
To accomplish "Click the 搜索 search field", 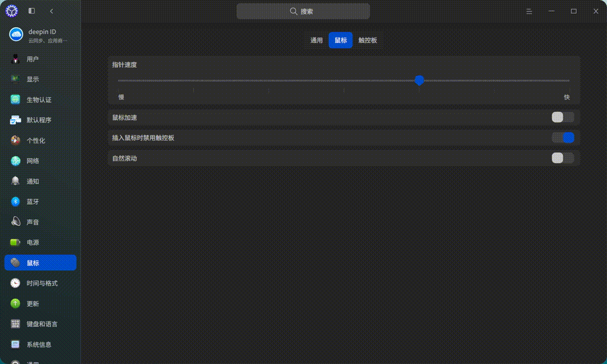I will coord(303,11).
